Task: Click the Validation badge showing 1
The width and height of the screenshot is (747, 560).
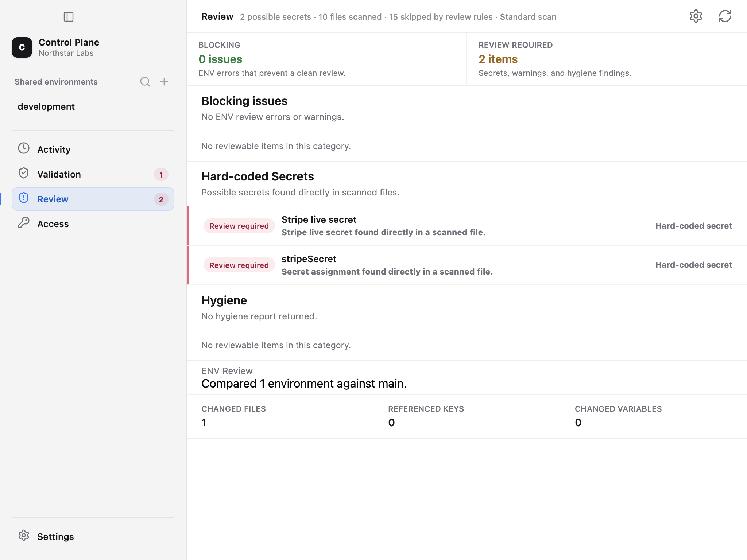Action: pyautogui.click(x=161, y=175)
